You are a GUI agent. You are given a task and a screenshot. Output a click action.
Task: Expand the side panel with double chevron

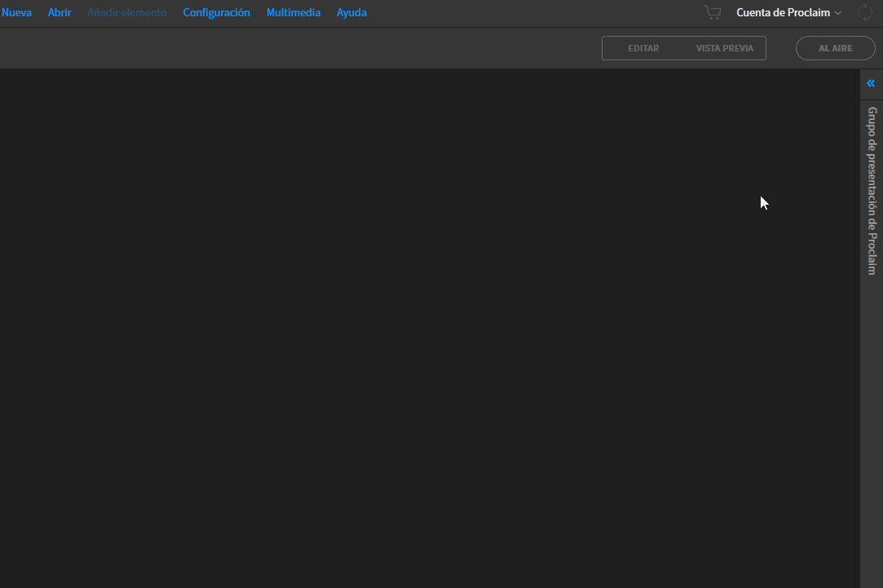click(871, 83)
